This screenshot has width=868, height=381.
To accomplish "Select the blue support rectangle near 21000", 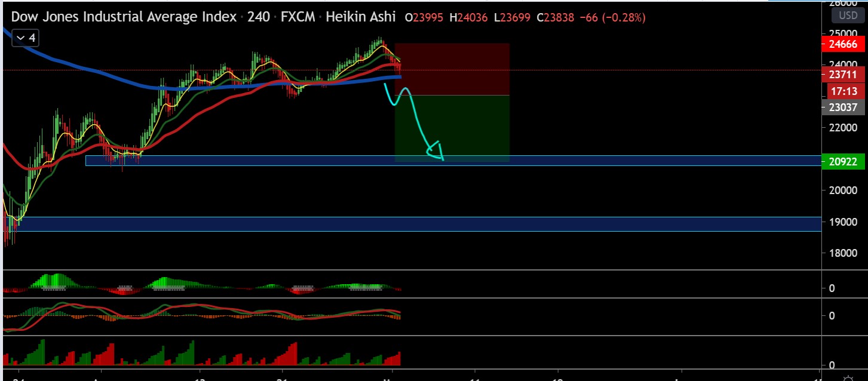I will coord(454,161).
